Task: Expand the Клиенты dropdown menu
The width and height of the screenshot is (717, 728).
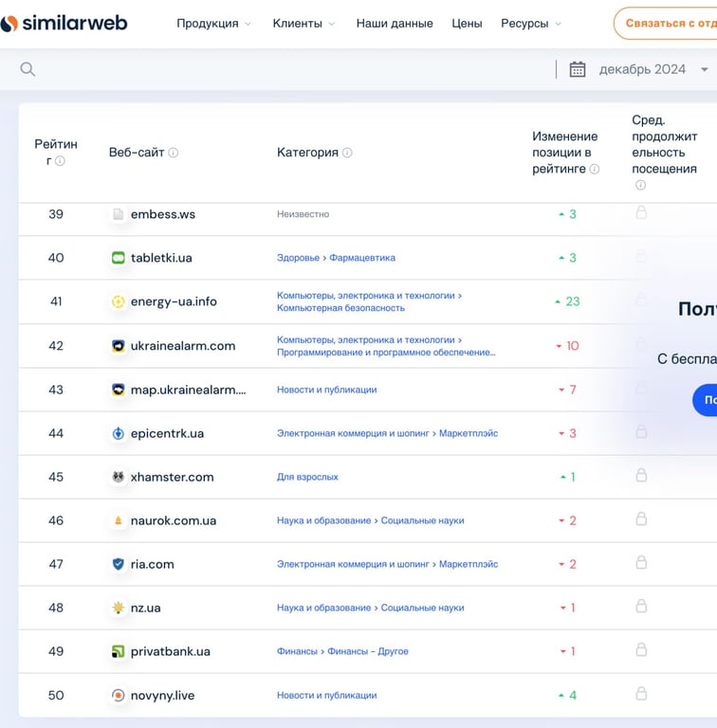Action: click(303, 24)
